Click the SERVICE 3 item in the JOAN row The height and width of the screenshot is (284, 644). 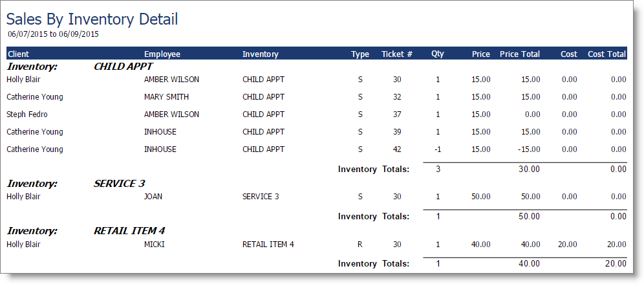click(261, 197)
